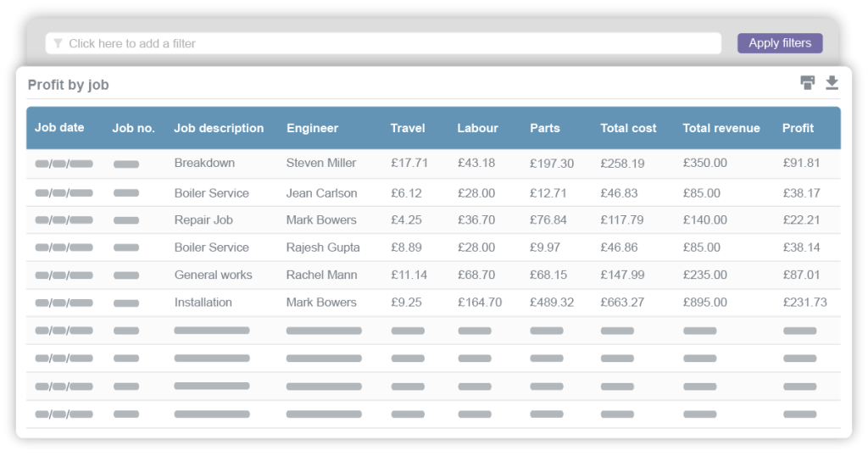Click labour cost £164.70
The image size is (868, 456).
click(x=480, y=303)
